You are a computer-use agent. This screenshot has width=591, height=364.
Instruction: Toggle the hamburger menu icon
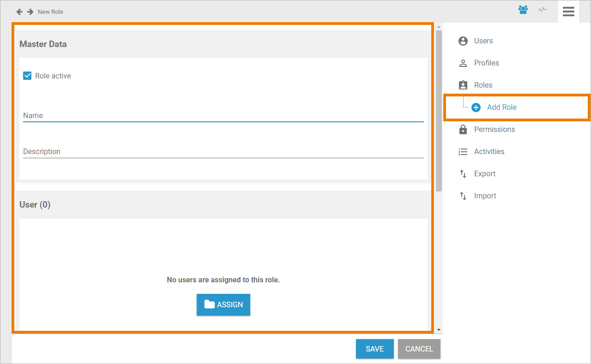[568, 12]
